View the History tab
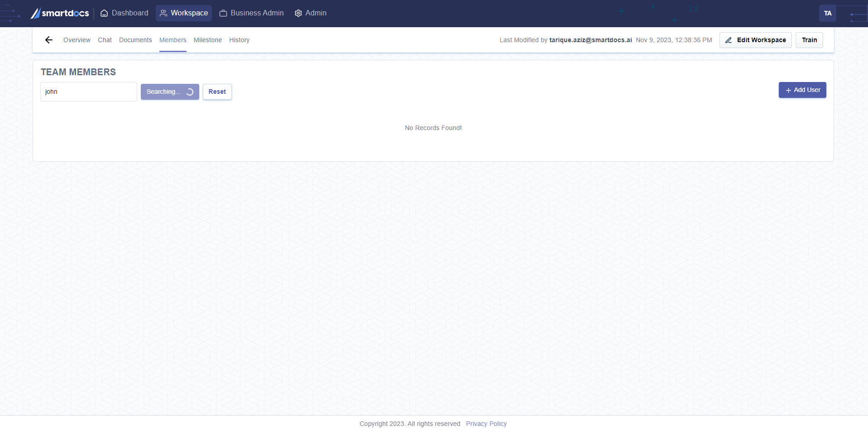 (x=239, y=40)
